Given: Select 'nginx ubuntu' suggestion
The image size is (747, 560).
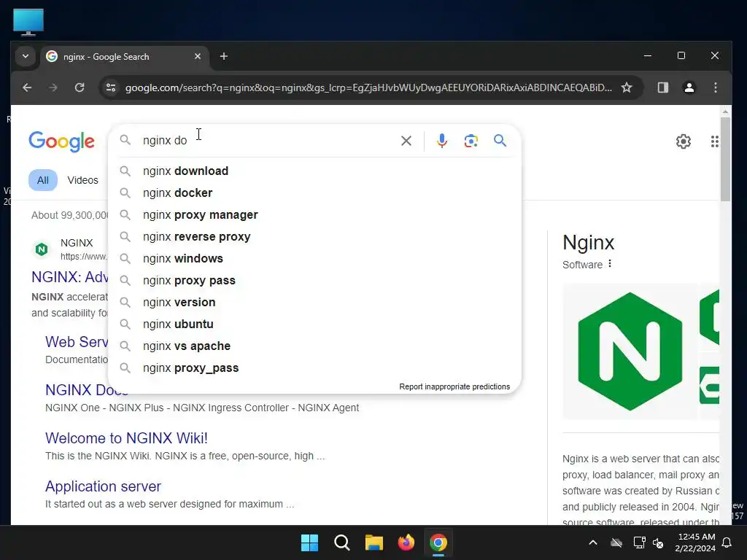Looking at the screenshot, I should [x=315, y=324].
